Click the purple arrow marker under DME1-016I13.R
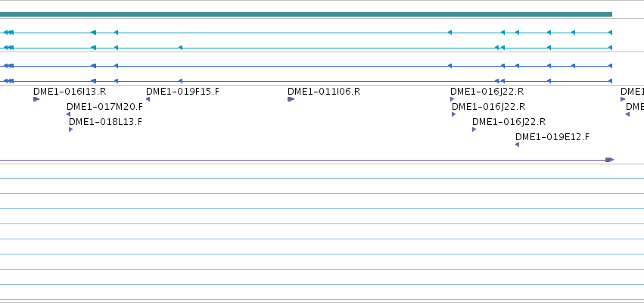This screenshot has width=644, height=303. 36,99
